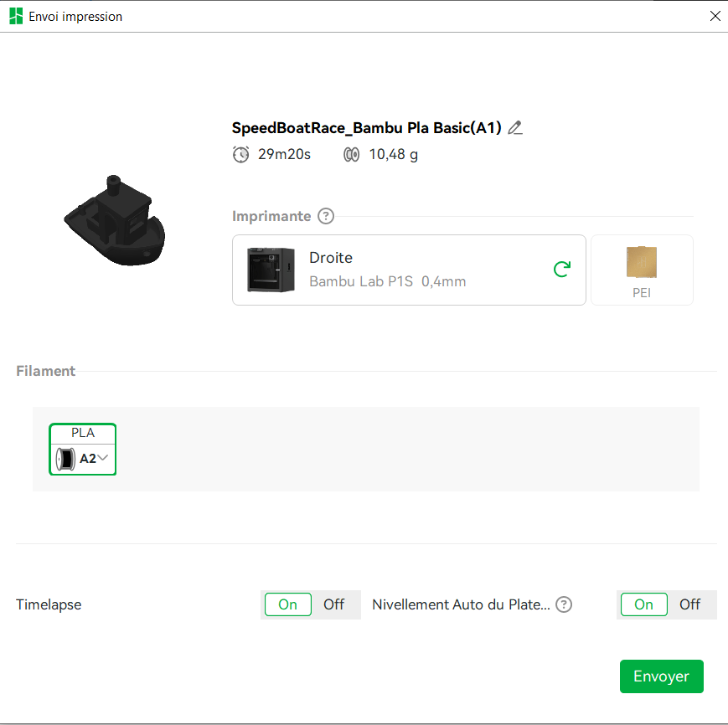Click the clock print time icon
Image resolution: width=728 pixels, height=725 pixels.
click(241, 154)
